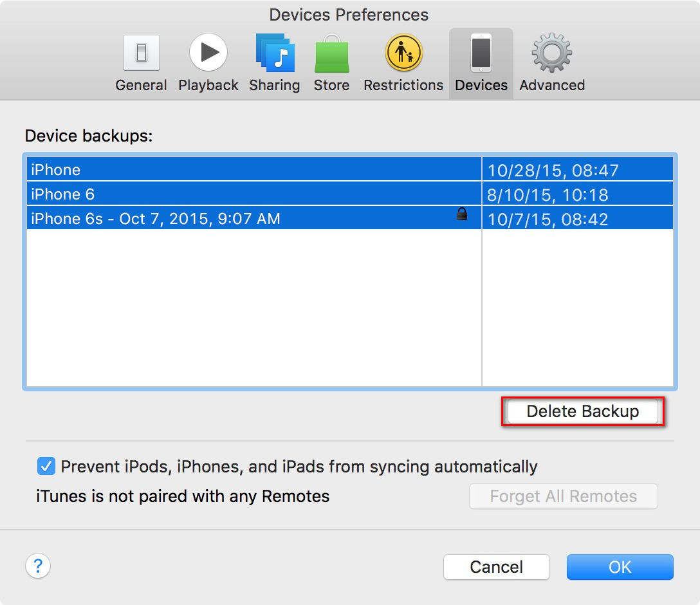Open the Sharing preferences pane
Screen dimensions: 700x605
(x=275, y=62)
